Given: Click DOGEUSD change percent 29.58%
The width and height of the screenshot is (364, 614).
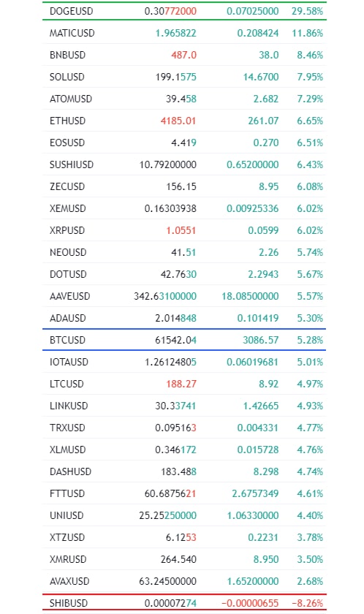Looking at the screenshot, I should [x=307, y=11].
